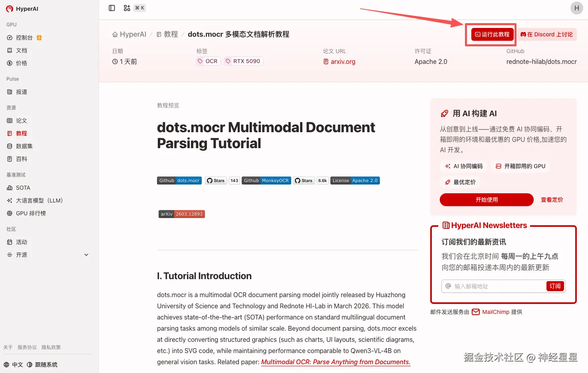Click the 开箱即用的 GPU chip
588x373 pixels.
pyautogui.click(x=520, y=166)
